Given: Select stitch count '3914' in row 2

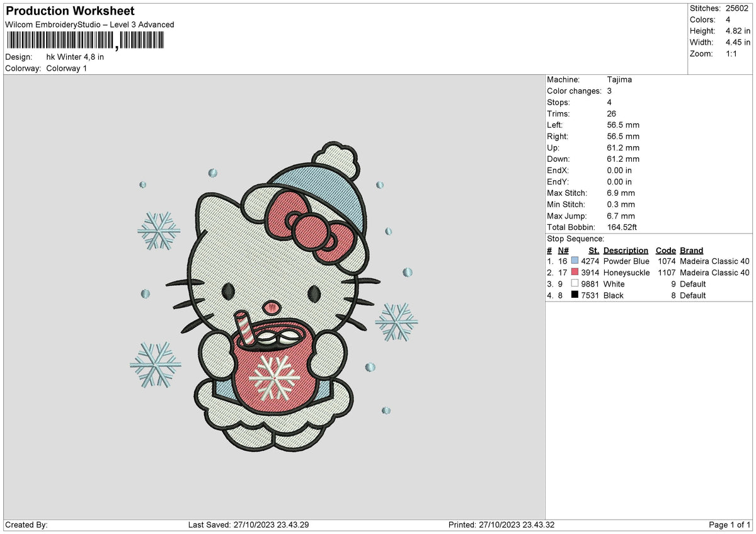Looking at the screenshot, I should (x=590, y=273).
